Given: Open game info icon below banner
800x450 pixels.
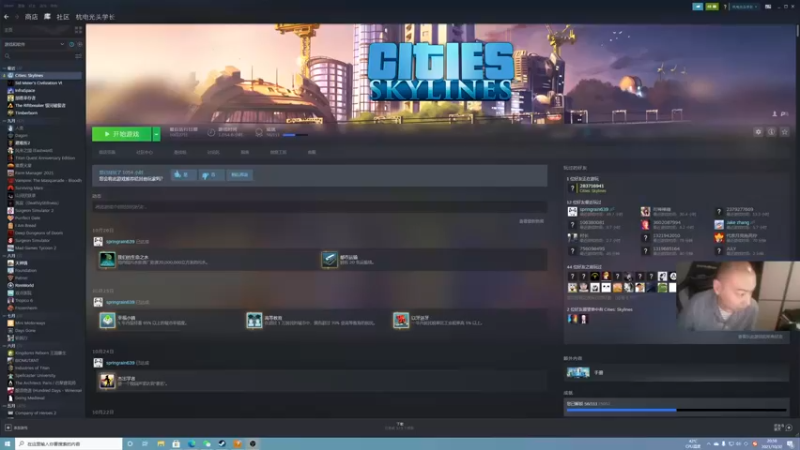Looking at the screenshot, I should (771, 132).
